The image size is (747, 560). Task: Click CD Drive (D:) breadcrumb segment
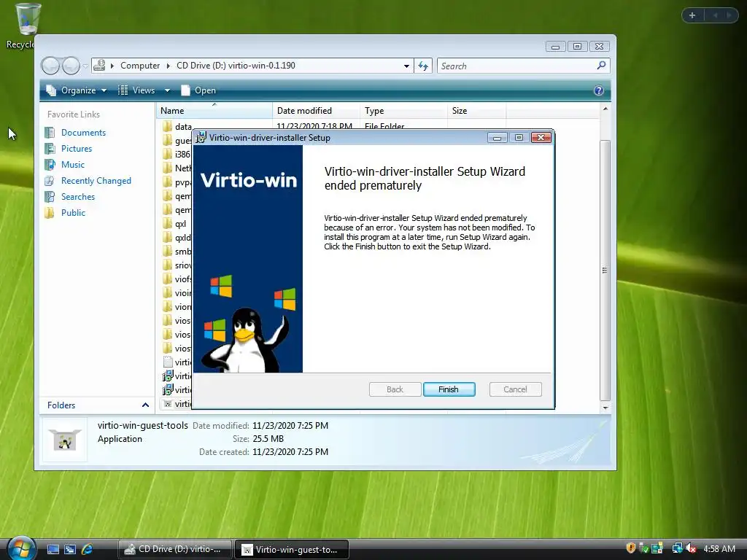click(x=236, y=66)
